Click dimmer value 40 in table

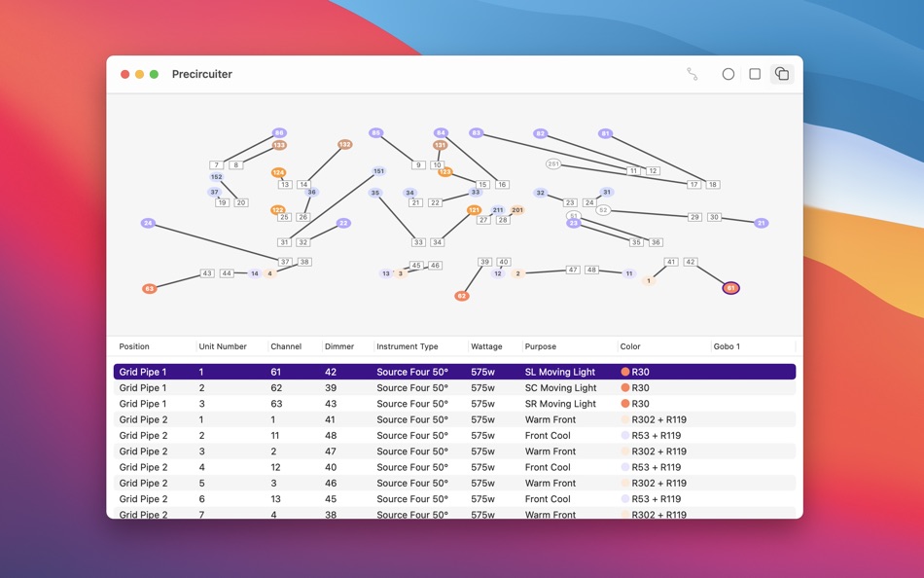pos(331,467)
